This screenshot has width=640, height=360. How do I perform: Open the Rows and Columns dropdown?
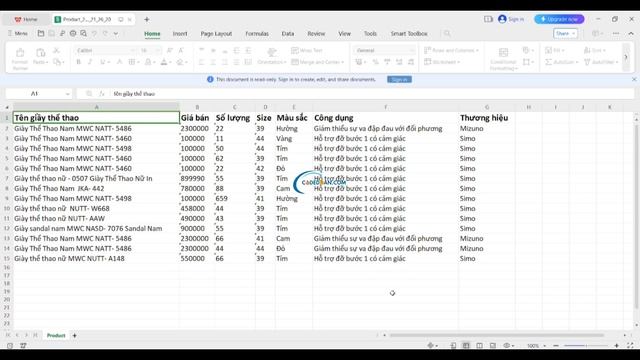tap(451, 51)
